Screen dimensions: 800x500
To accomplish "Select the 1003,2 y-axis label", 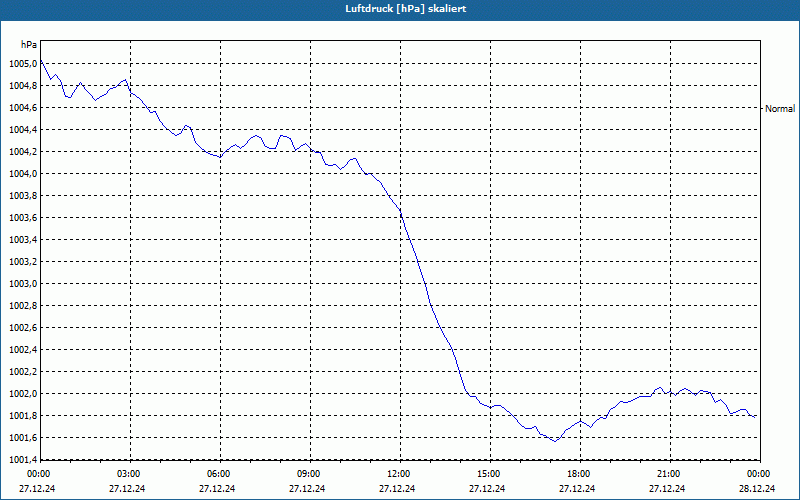I will pyautogui.click(x=23, y=262).
